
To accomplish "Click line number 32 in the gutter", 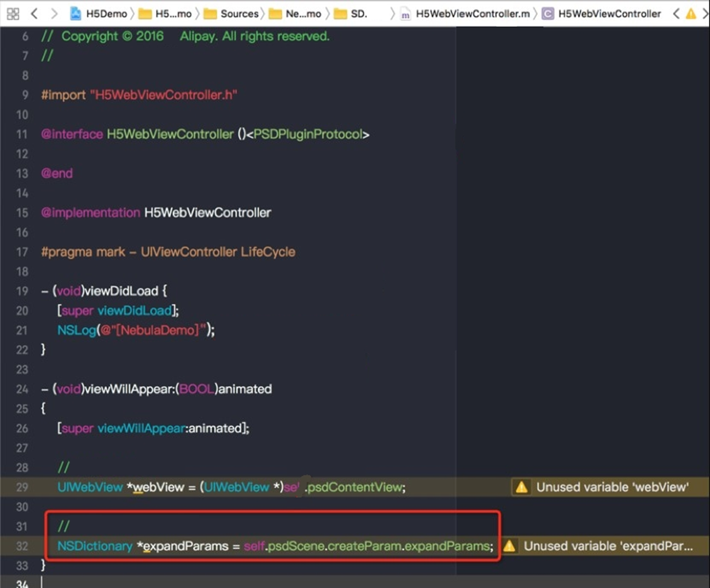I will coord(22,546).
